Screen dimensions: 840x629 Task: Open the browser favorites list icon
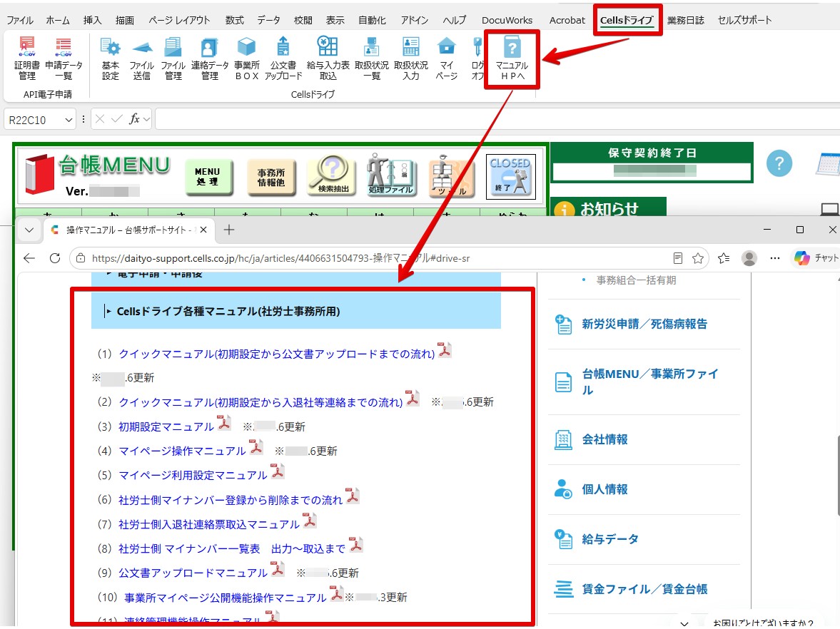pos(724,259)
